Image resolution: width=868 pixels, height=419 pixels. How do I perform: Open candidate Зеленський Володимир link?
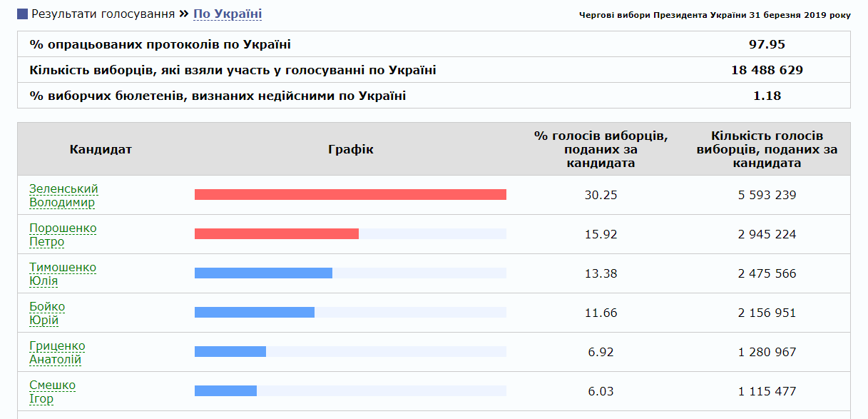click(x=63, y=195)
